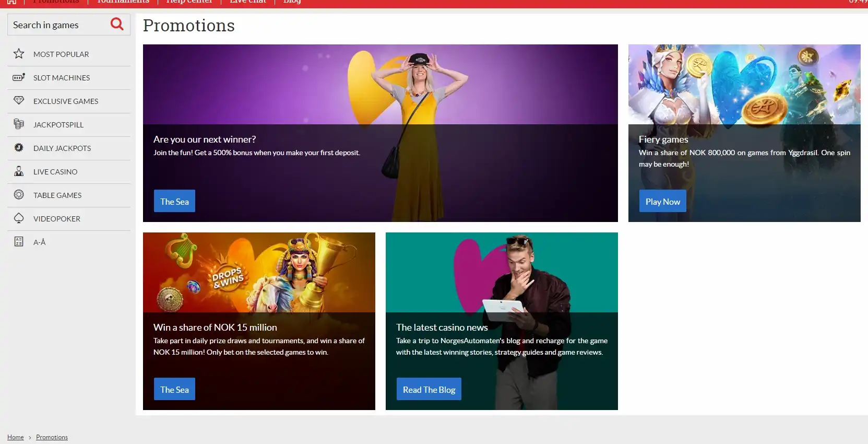Image resolution: width=868 pixels, height=444 pixels.
Task: Click The Sea button under next winner
Action: click(x=174, y=201)
